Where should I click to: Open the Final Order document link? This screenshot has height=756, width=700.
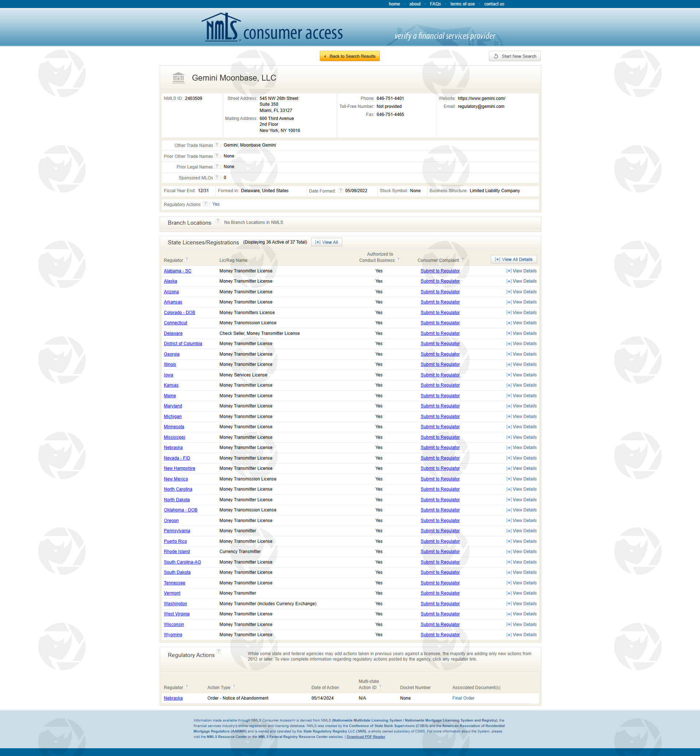[463, 698]
